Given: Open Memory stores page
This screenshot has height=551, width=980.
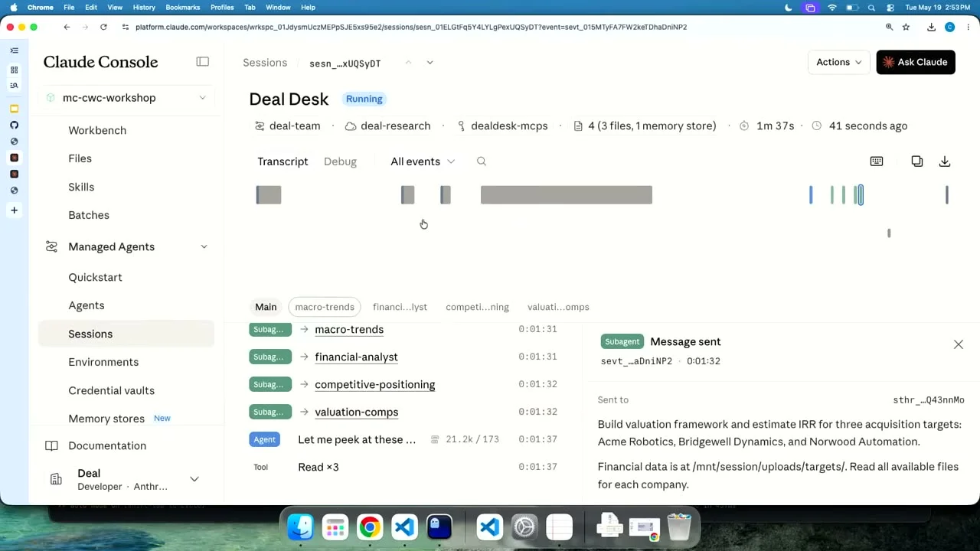Looking at the screenshot, I should (106, 419).
